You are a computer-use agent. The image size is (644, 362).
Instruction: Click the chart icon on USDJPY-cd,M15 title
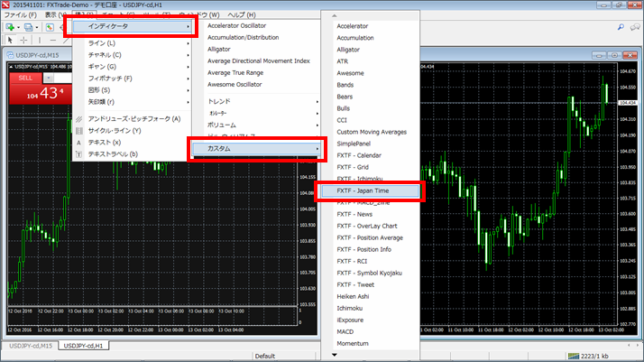[10, 55]
